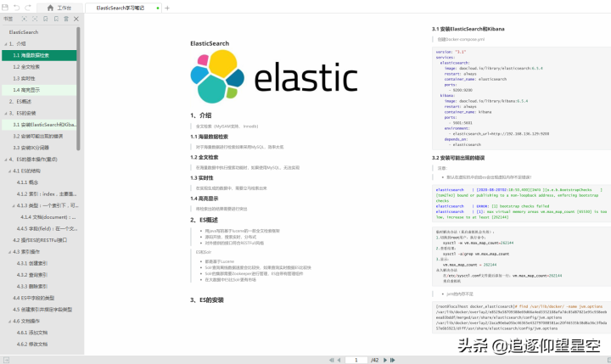Go to last page button
611x364 pixels.
(392, 360)
